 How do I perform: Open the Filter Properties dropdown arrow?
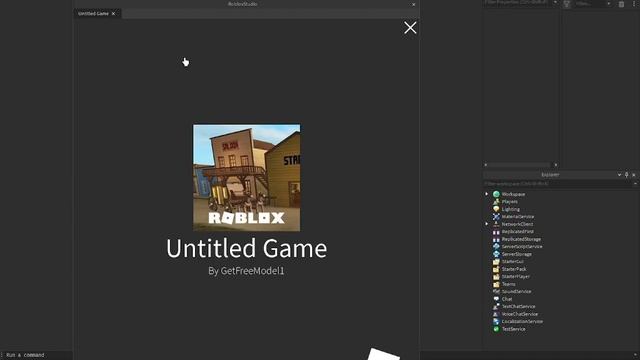click(555, 3)
